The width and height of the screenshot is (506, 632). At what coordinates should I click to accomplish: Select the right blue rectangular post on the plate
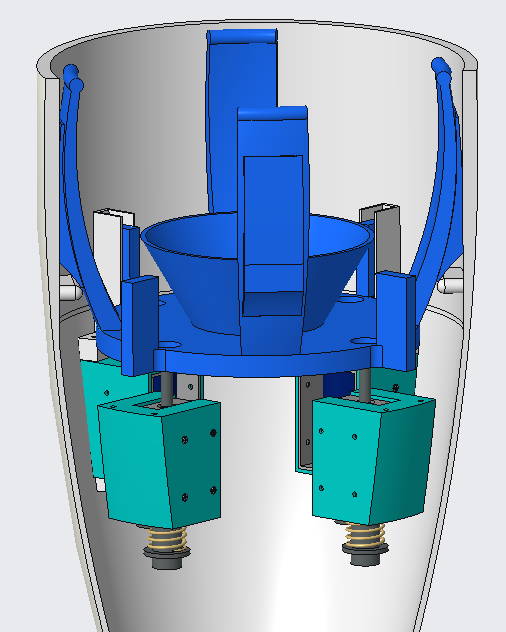(396, 320)
